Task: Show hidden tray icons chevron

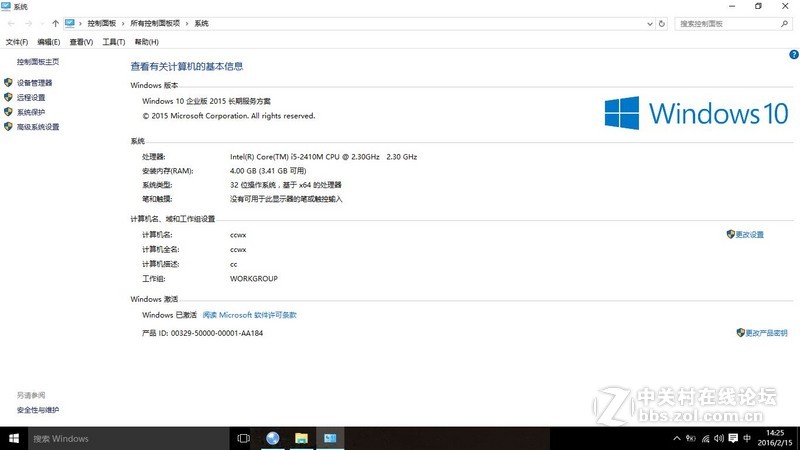Action: pos(677,438)
